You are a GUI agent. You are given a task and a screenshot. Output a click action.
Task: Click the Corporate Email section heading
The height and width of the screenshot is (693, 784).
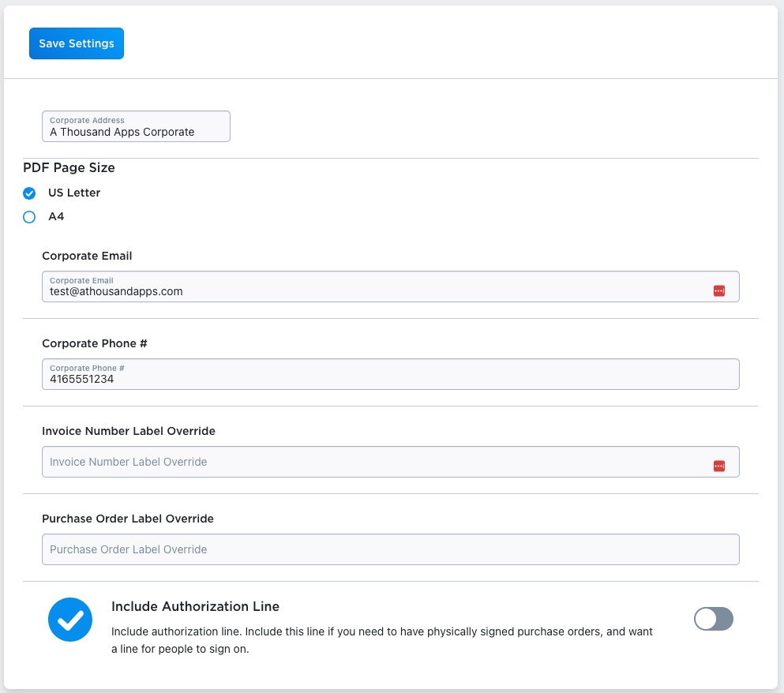click(87, 256)
